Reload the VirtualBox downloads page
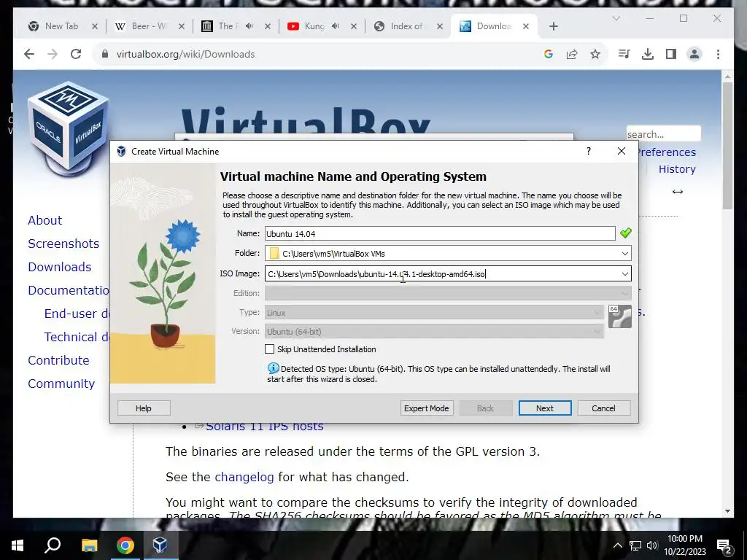747x560 pixels. tap(76, 54)
